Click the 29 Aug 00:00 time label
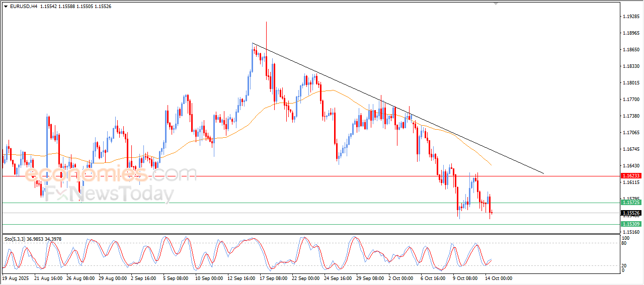The width and height of the screenshot is (644, 285). pyautogui.click(x=113, y=278)
